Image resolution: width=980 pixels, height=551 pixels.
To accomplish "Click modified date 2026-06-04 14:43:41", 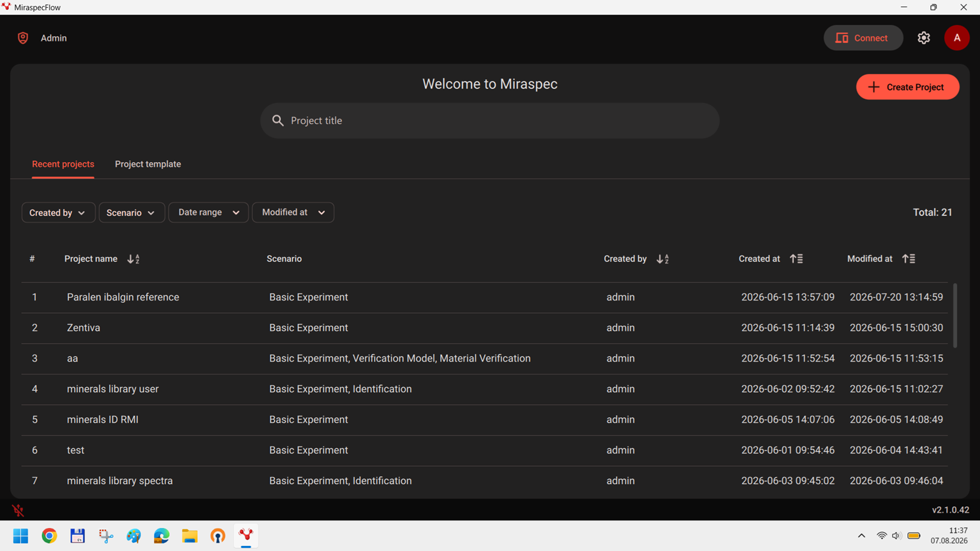I will (x=896, y=450).
